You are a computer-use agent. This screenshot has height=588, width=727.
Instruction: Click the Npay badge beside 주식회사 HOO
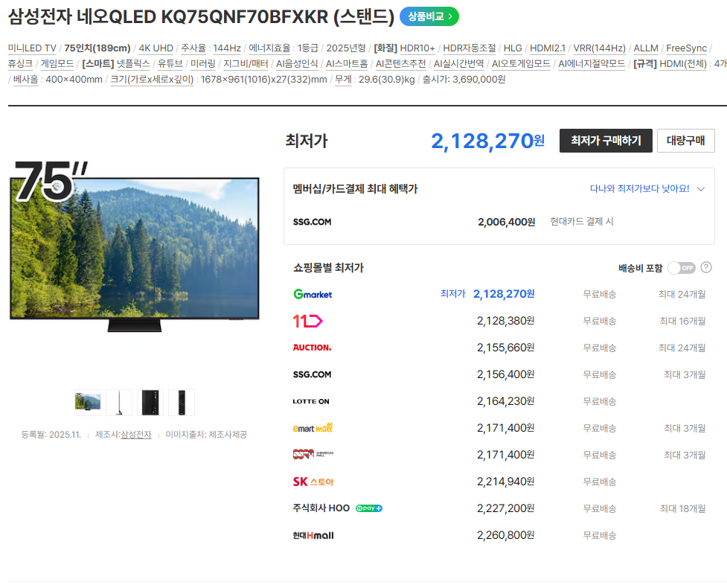pyautogui.click(x=369, y=508)
